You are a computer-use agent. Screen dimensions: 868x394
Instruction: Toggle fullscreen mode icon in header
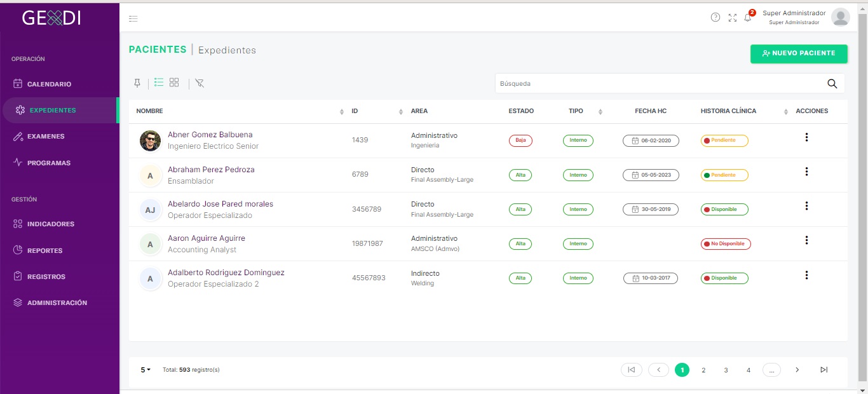coord(733,18)
